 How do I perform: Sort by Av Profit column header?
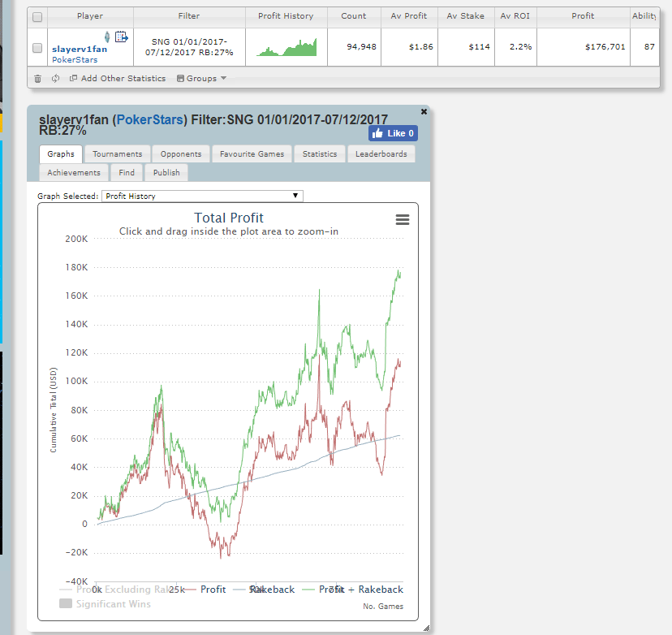point(409,16)
